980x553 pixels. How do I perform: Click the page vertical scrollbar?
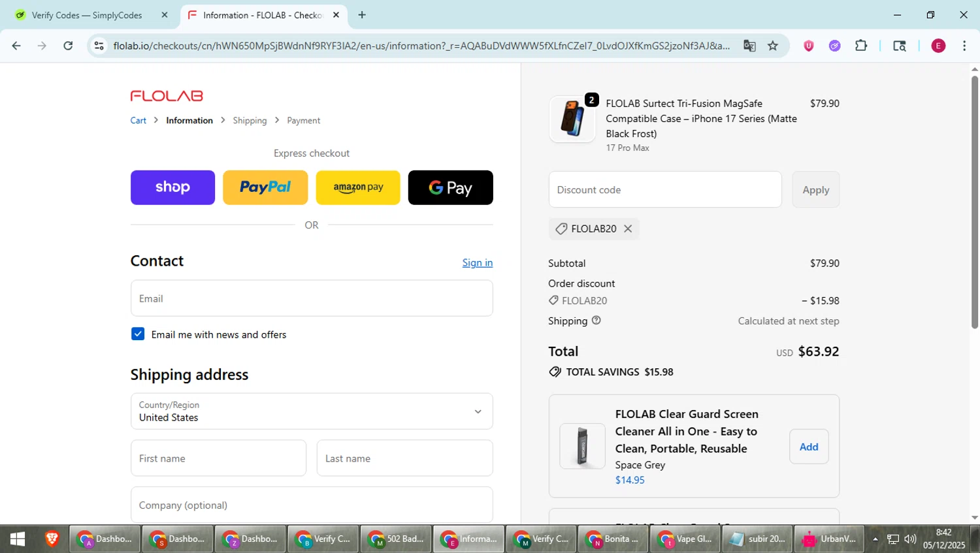click(x=975, y=202)
